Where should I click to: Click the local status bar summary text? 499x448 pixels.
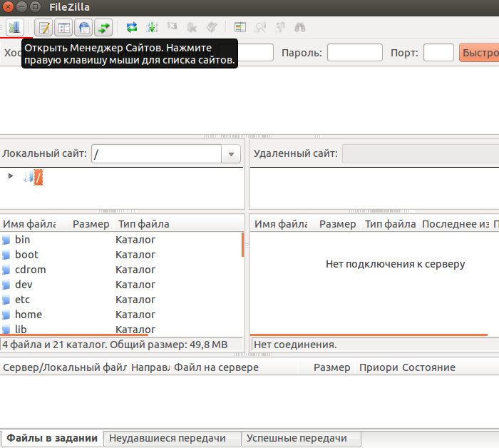point(115,345)
